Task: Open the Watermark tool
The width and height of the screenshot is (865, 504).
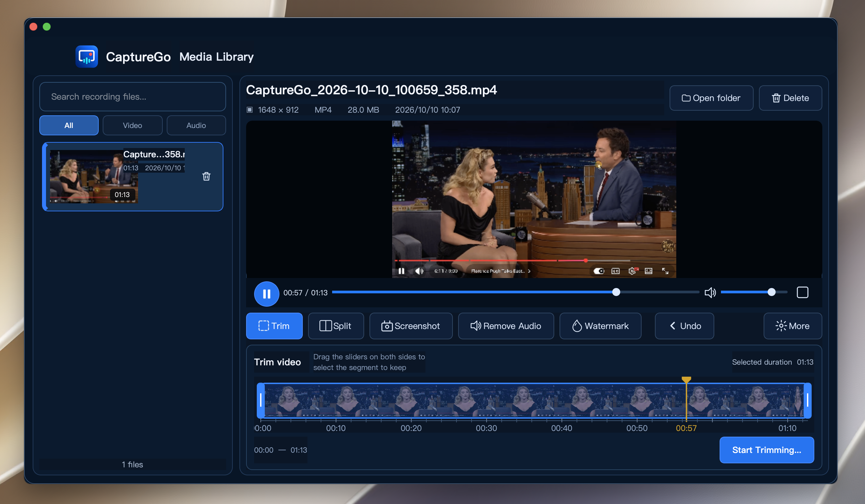Action: 600,326
